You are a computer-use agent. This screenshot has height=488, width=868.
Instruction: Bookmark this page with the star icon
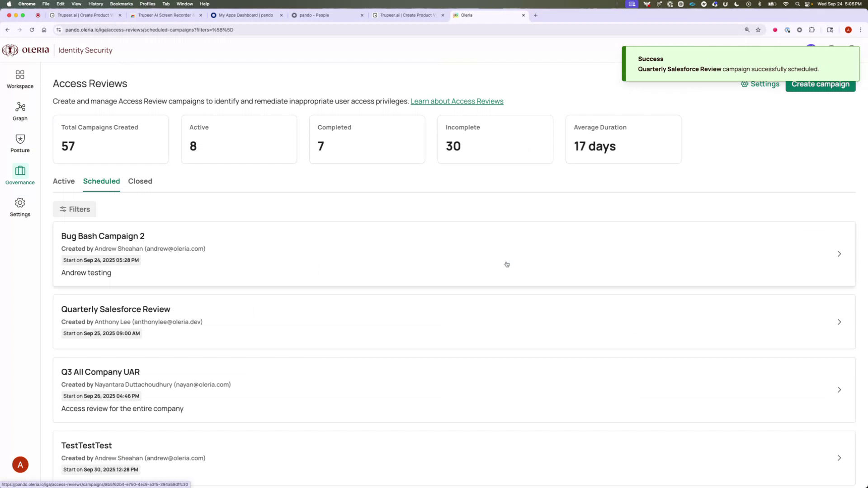(x=759, y=30)
